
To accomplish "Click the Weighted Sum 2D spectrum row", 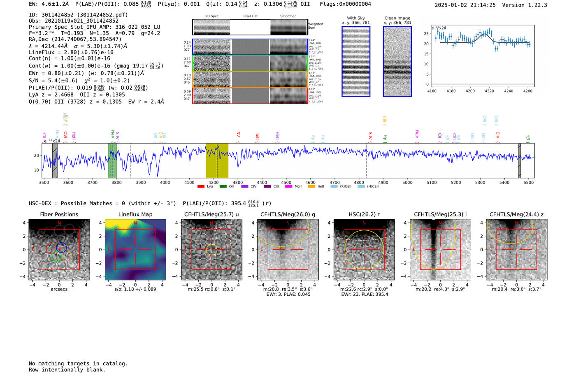I will pos(250,27).
